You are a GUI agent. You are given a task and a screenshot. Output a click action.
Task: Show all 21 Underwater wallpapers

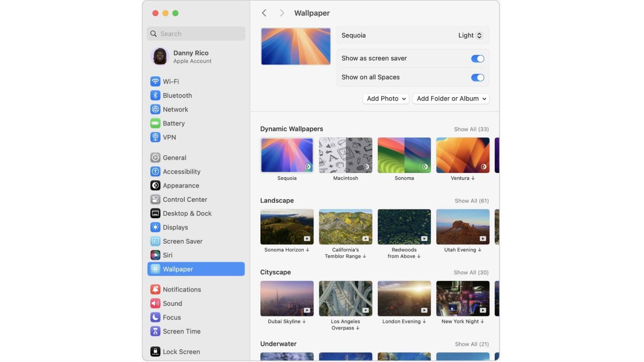[x=472, y=344]
